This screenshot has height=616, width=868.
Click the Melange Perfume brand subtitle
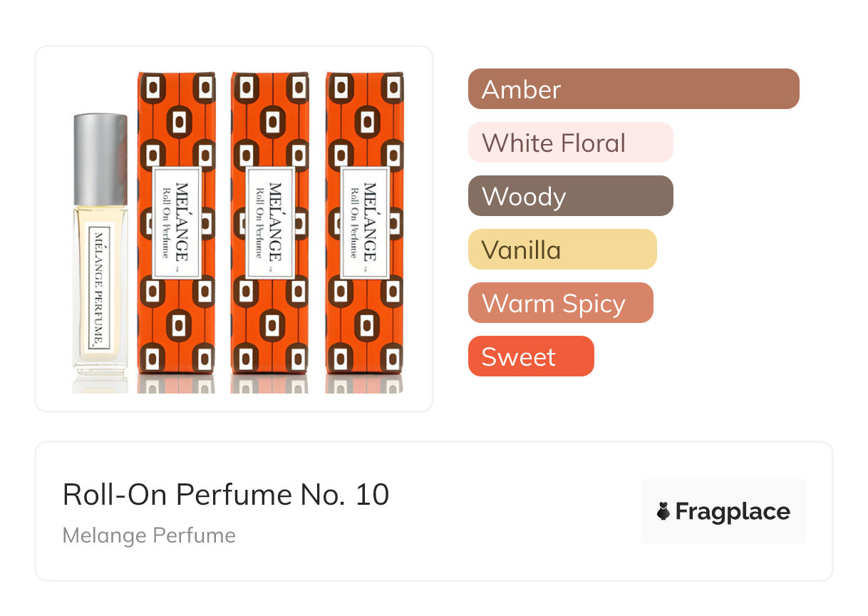(x=149, y=535)
